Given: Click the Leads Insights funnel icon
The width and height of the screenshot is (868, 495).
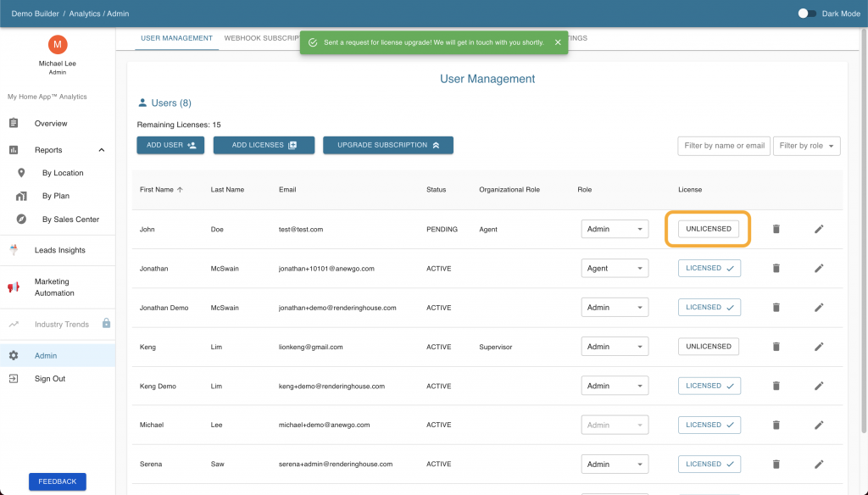Looking at the screenshot, I should click(14, 250).
